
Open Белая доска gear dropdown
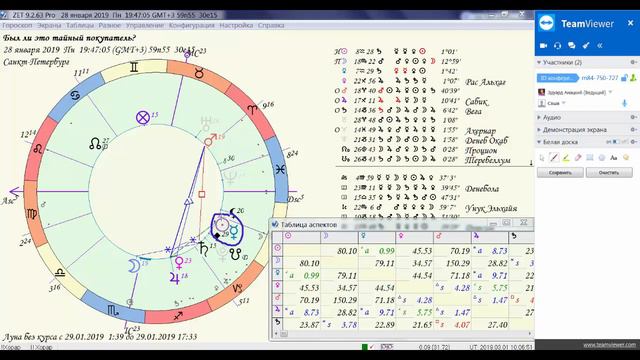pyautogui.click(x=633, y=142)
